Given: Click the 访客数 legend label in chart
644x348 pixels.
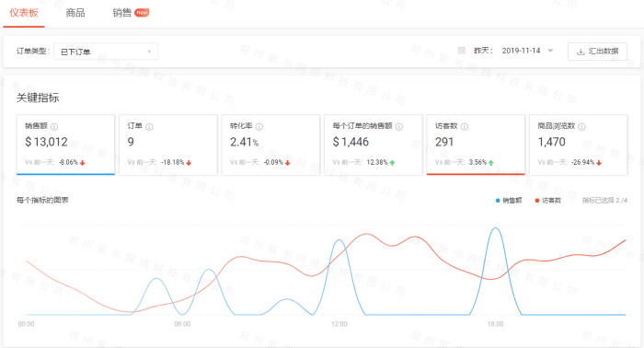Looking at the screenshot, I should click(x=551, y=201).
